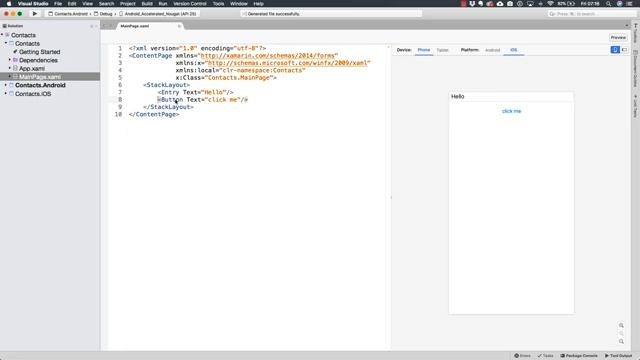Screen dimensions: 640x360
Task: Close the Solution pad with its X icon
Action: 96,26
